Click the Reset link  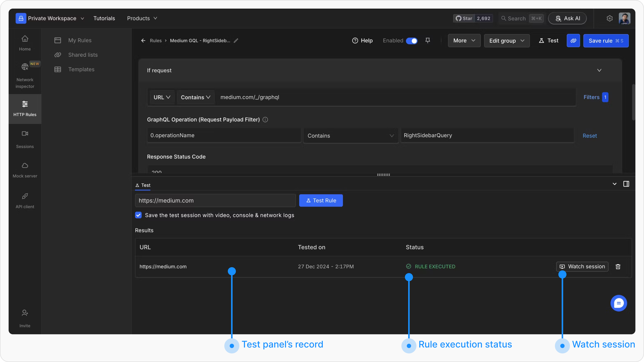pos(590,136)
